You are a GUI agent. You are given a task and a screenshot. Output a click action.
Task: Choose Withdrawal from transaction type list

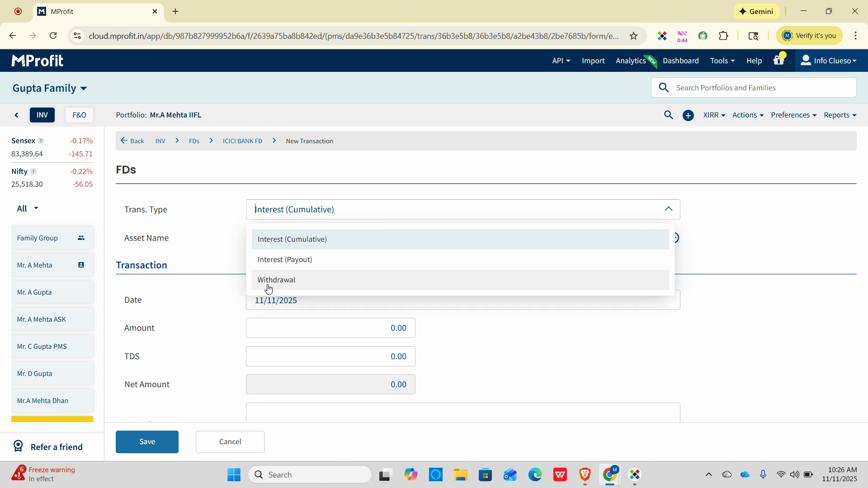click(276, 280)
